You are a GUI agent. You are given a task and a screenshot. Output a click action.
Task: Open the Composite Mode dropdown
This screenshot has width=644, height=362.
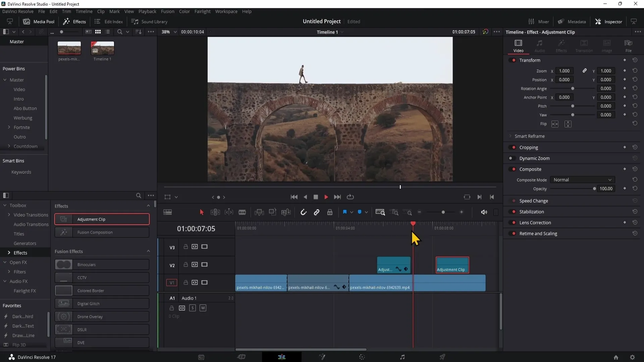tap(581, 179)
